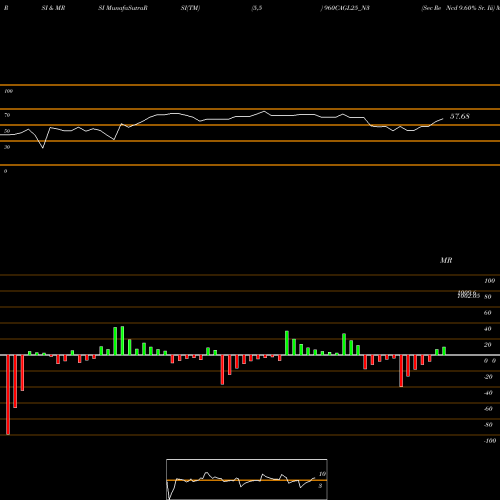The height and width of the screenshot is (500, 500).
Task: Click the tallest red bar reaching -100
Action: [8, 395]
